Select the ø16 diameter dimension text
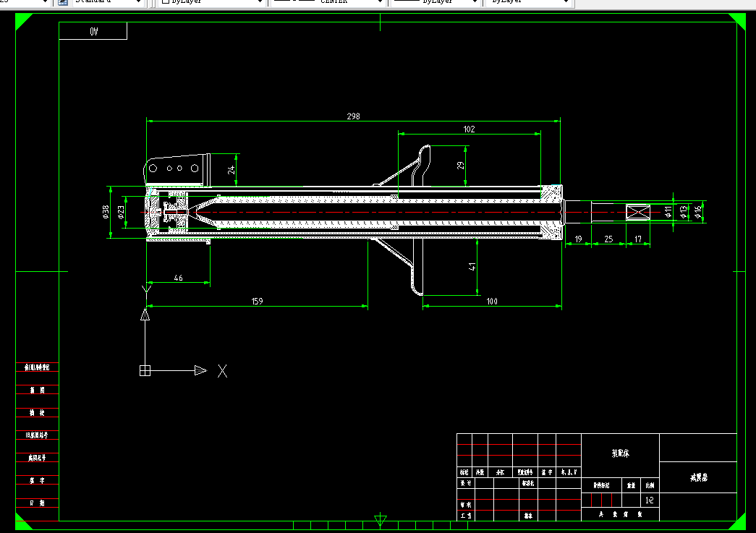 point(698,212)
